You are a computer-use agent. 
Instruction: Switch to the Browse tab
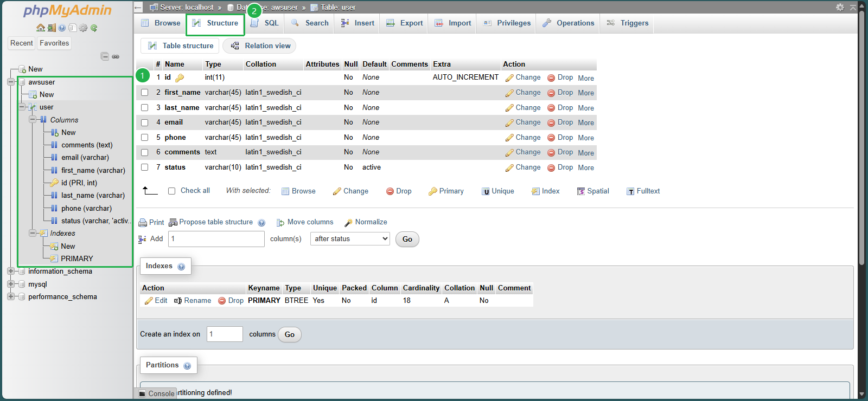(161, 23)
